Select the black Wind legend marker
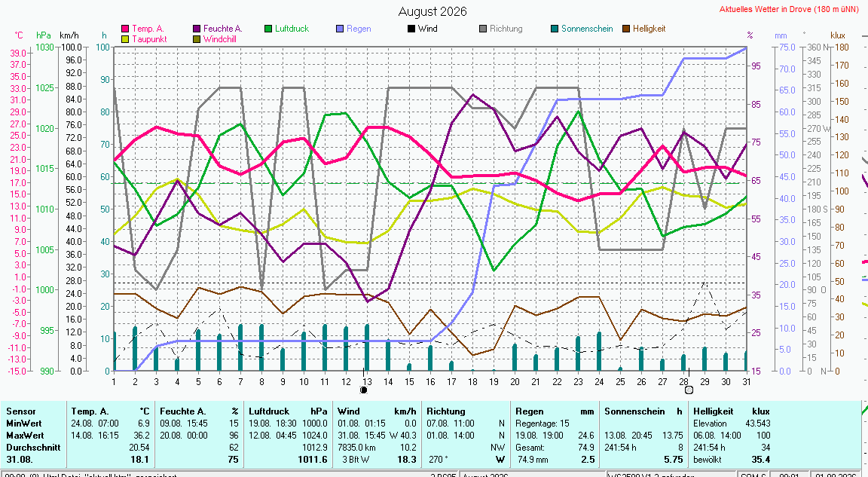Viewport: 868px width, 477px height. [411, 29]
